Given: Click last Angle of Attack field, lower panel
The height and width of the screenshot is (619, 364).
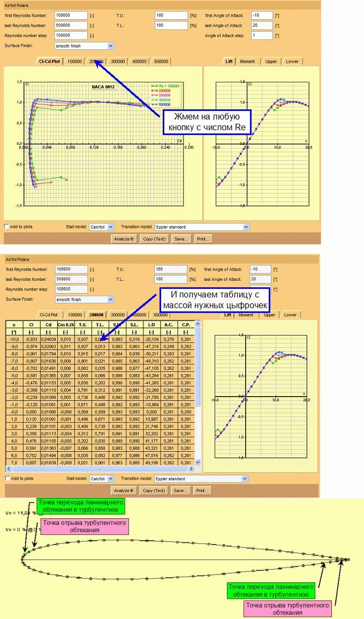Looking at the screenshot, I should click(x=261, y=279).
